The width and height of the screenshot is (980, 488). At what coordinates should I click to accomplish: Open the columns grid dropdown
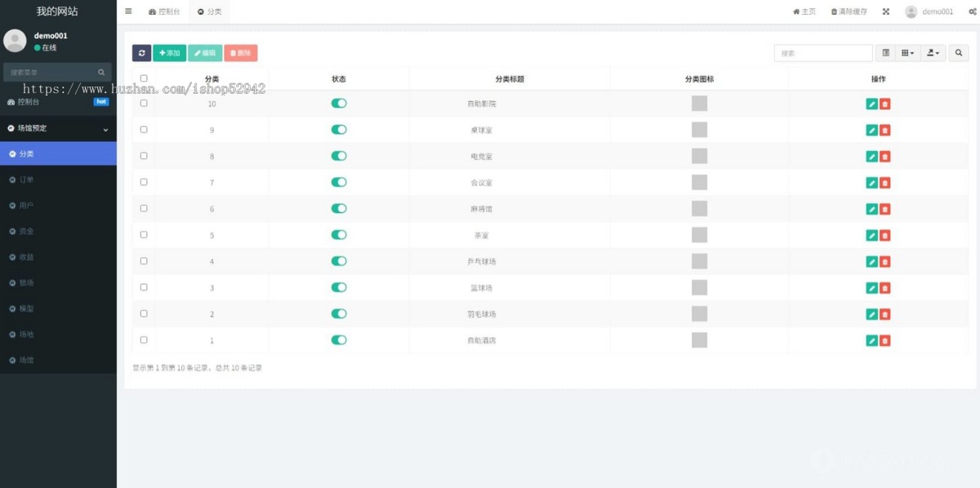click(907, 53)
